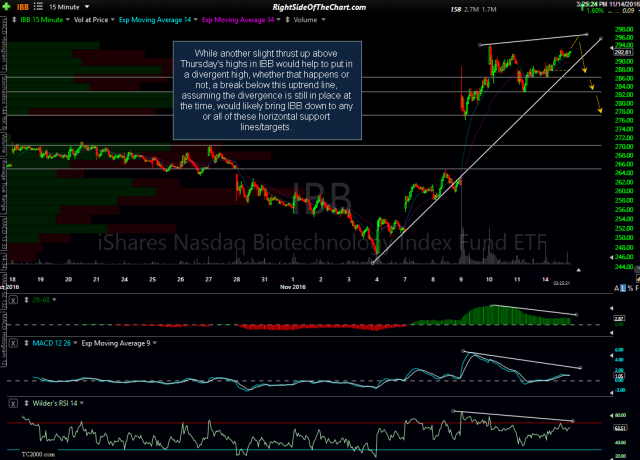640x460 pixels.
Task: Select percent scale % button
Action: [630, 288]
